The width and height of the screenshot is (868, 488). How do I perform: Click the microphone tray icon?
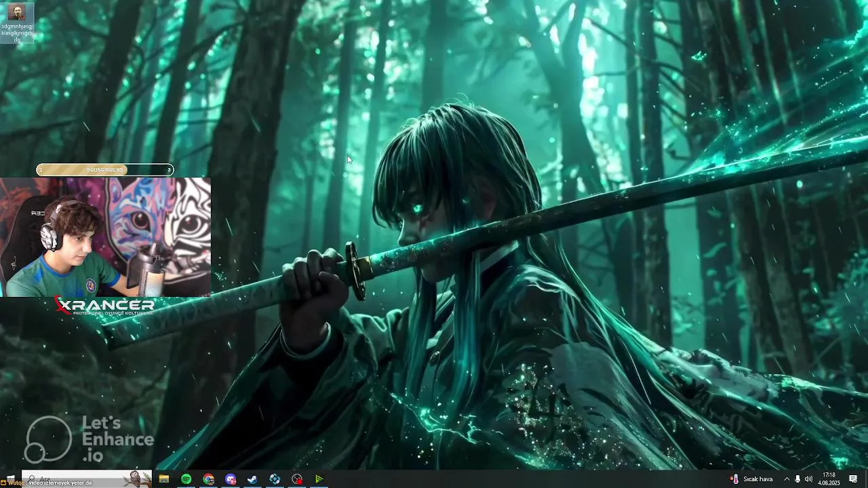click(797, 479)
